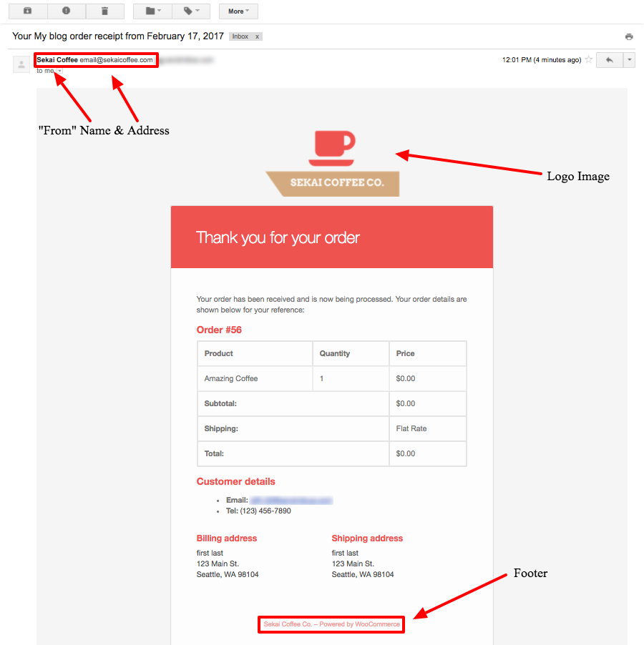Click the Subtotal label row

point(293,403)
